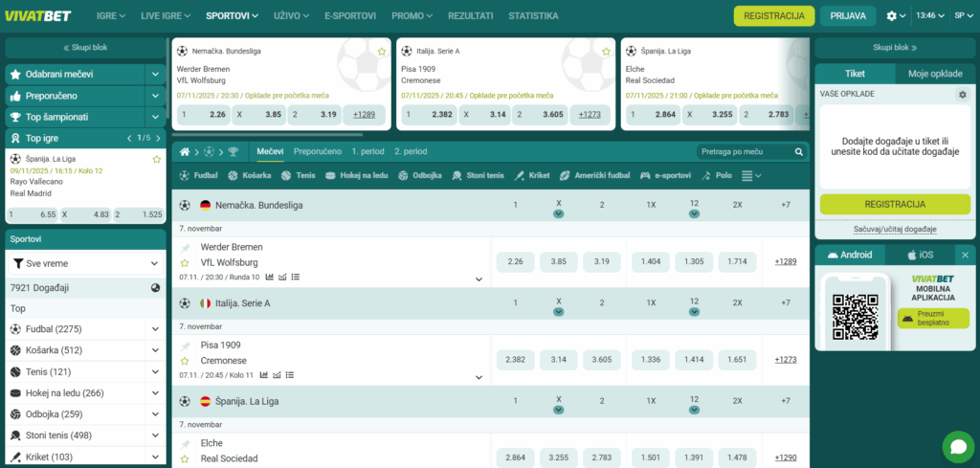Screen dimensions: 980x468
Task: Click the PRIJAVA login button
Action: click(x=848, y=16)
